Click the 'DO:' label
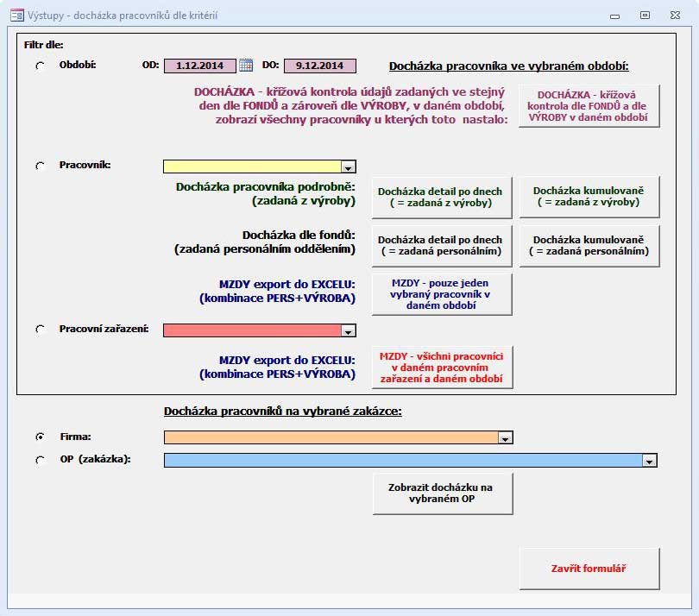699x616 pixels. pos(271,65)
